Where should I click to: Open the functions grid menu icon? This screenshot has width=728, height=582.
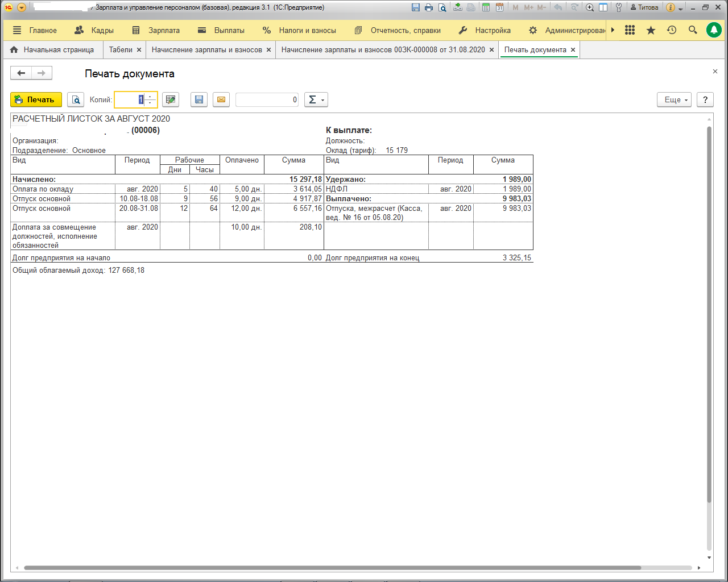[630, 30]
